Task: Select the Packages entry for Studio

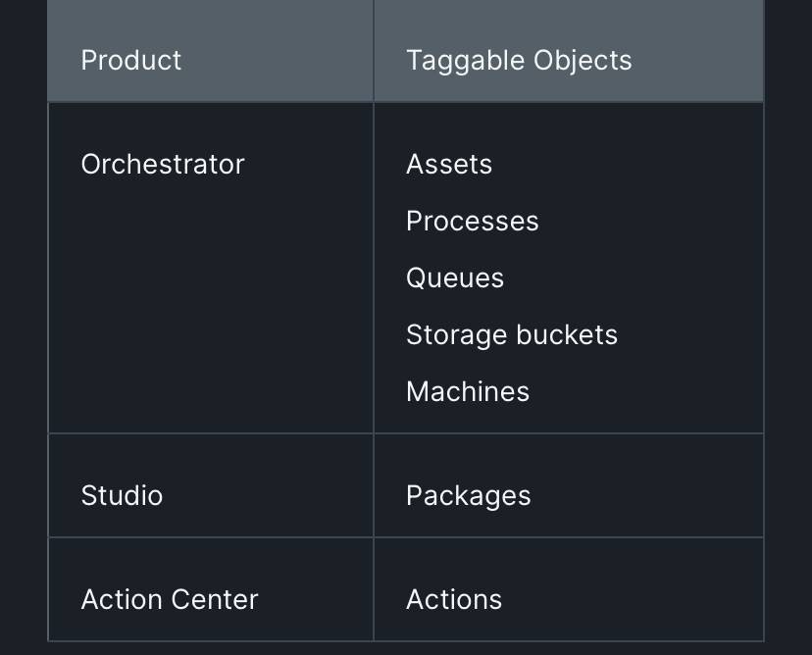Action: coord(468,496)
